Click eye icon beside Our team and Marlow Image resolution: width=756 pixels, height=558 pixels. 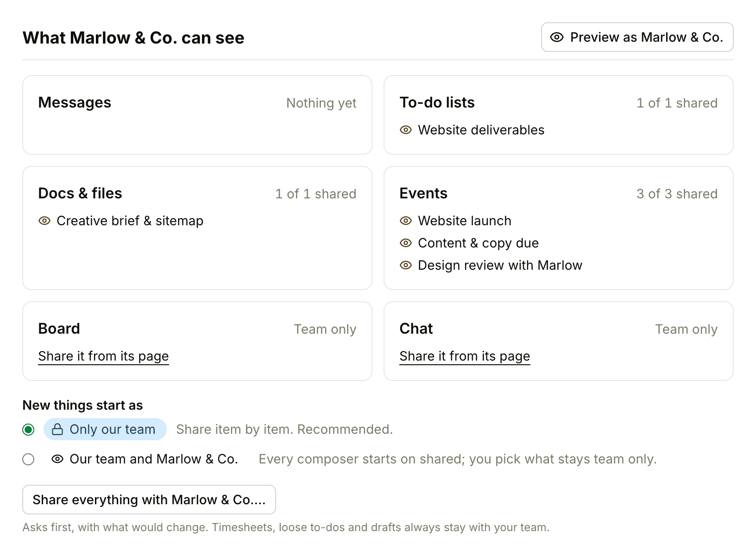(x=57, y=459)
